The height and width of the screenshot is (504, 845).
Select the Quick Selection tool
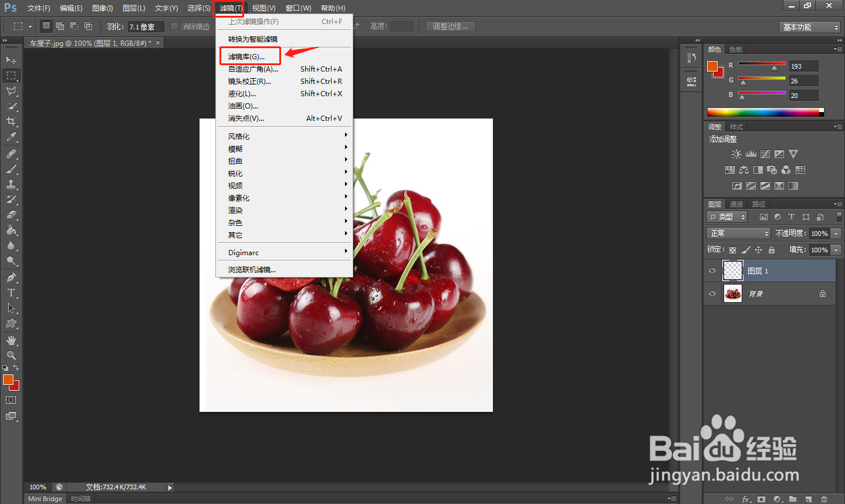(11, 106)
